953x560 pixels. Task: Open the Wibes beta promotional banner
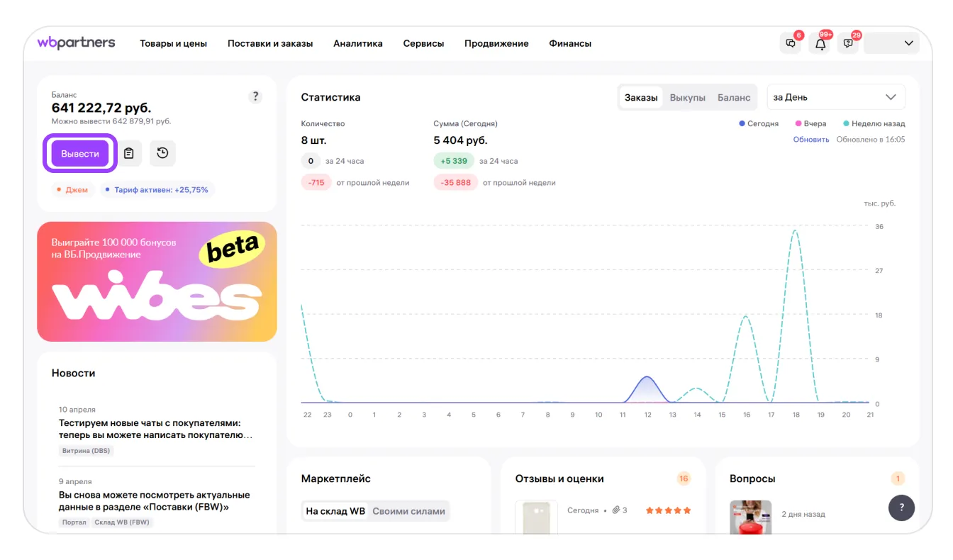(157, 281)
